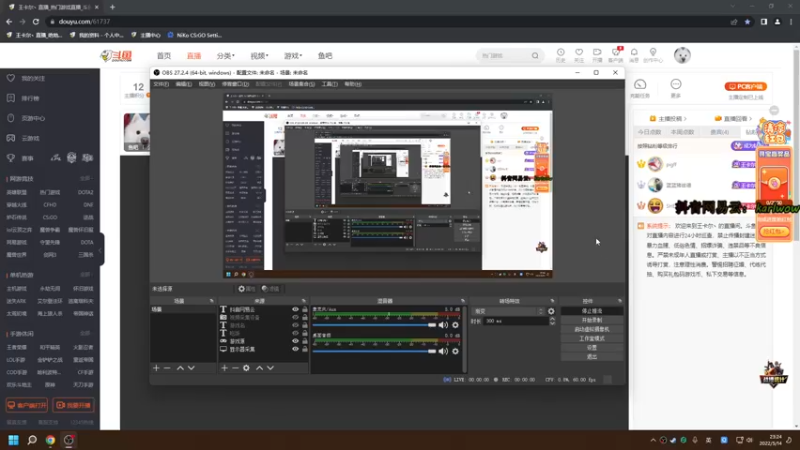Click the Douyu search magnifier icon
The width and height of the screenshot is (800, 450).
(x=535, y=56)
